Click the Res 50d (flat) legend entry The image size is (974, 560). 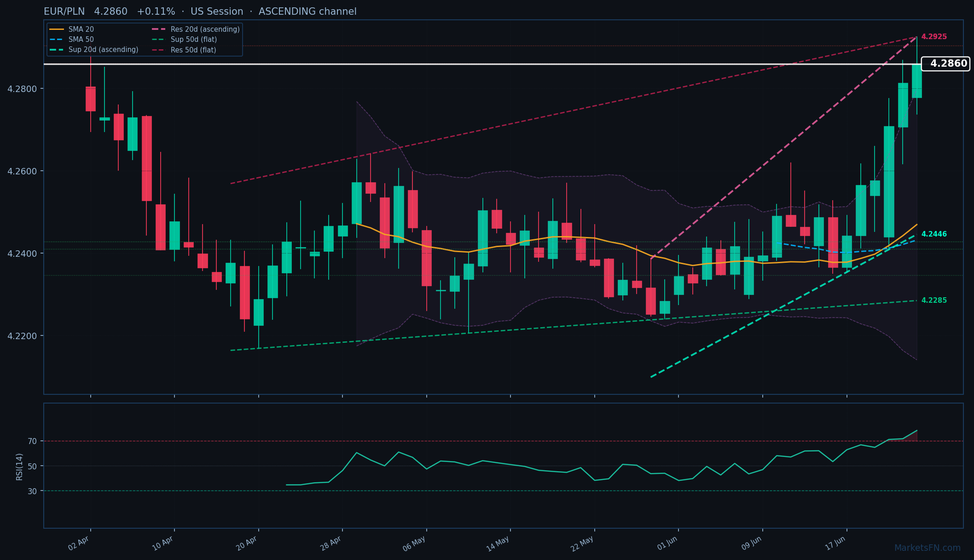pos(184,50)
